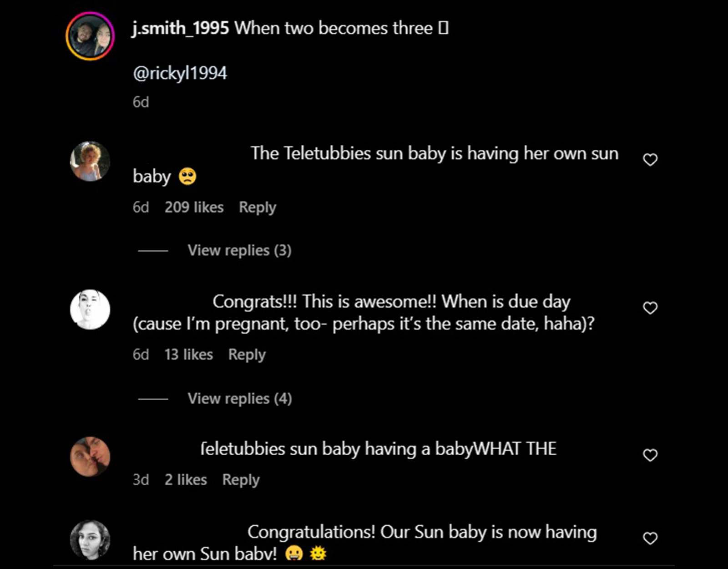Open the black-and-white profile avatar

(x=90, y=309)
